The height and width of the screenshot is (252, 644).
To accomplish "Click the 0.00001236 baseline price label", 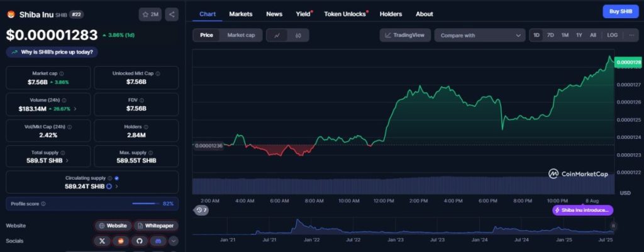I will [x=208, y=145].
